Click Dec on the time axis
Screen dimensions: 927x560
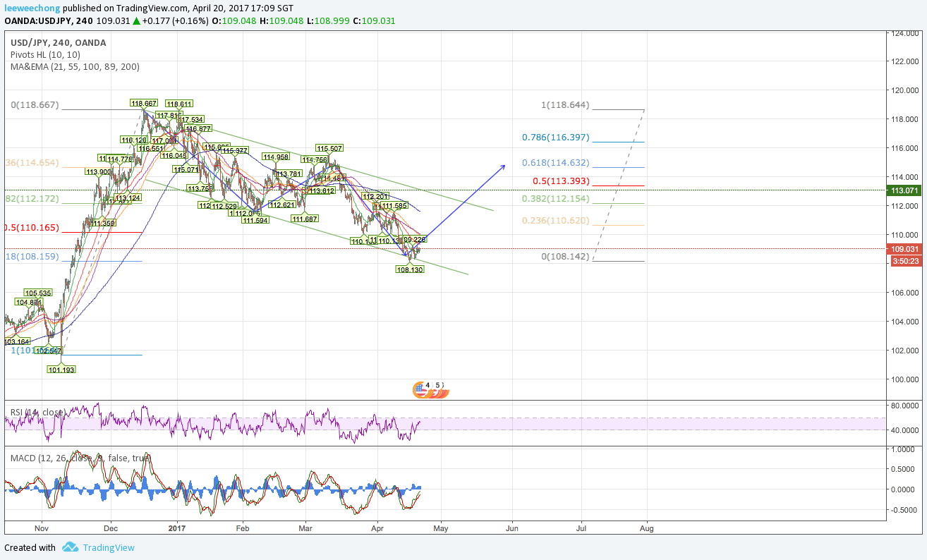(x=110, y=527)
